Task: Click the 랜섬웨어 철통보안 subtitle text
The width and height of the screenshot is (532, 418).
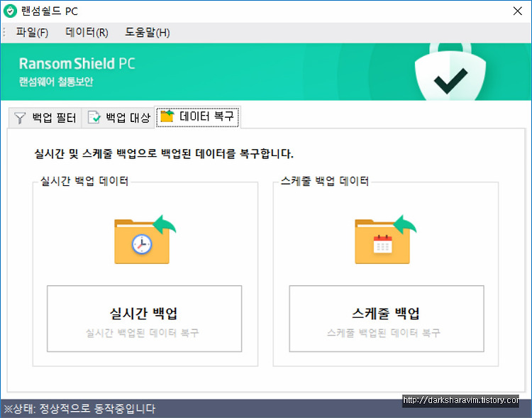Action: click(x=56, y=82)
